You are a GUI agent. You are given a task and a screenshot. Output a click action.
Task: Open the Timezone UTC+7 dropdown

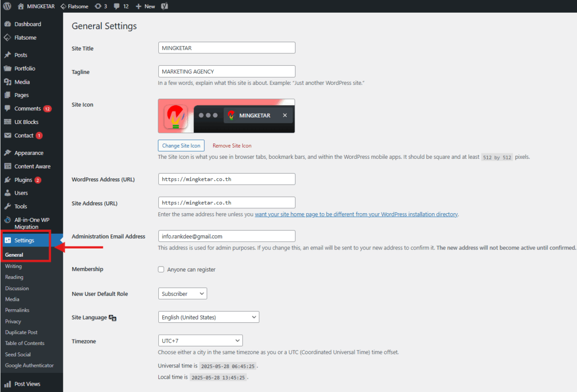(x=200, y=340)
